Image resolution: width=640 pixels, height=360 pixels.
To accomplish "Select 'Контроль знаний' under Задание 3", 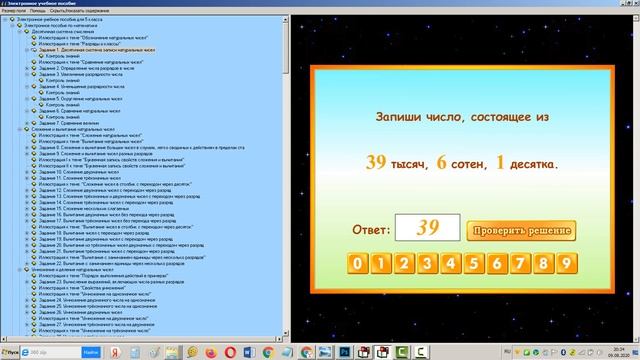I will coord(62,80).
